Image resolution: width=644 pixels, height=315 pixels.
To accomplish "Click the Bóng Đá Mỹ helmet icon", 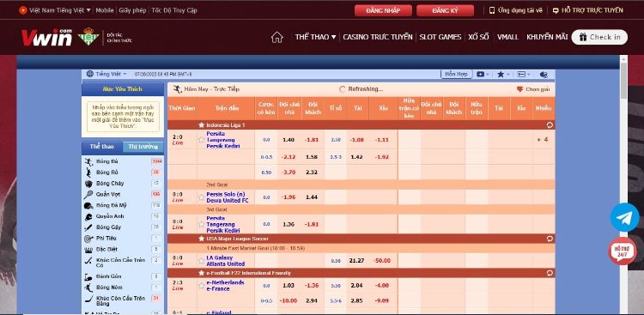I will (x=88, y=205).
